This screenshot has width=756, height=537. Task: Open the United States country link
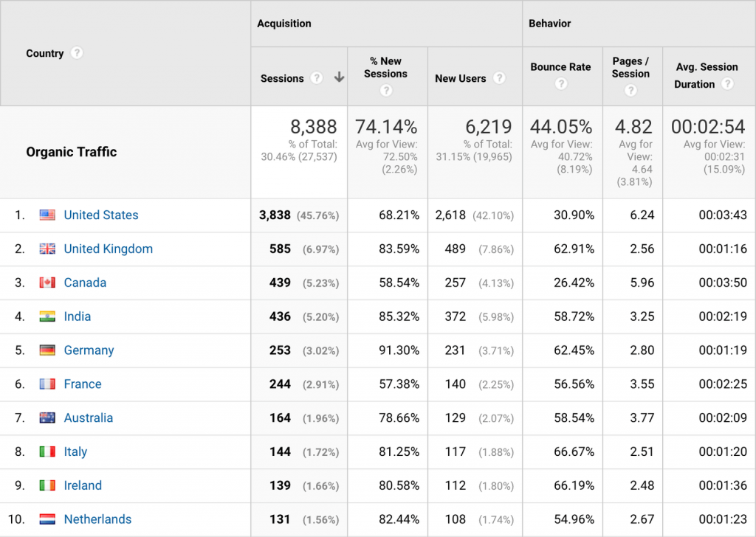point(101,215)
